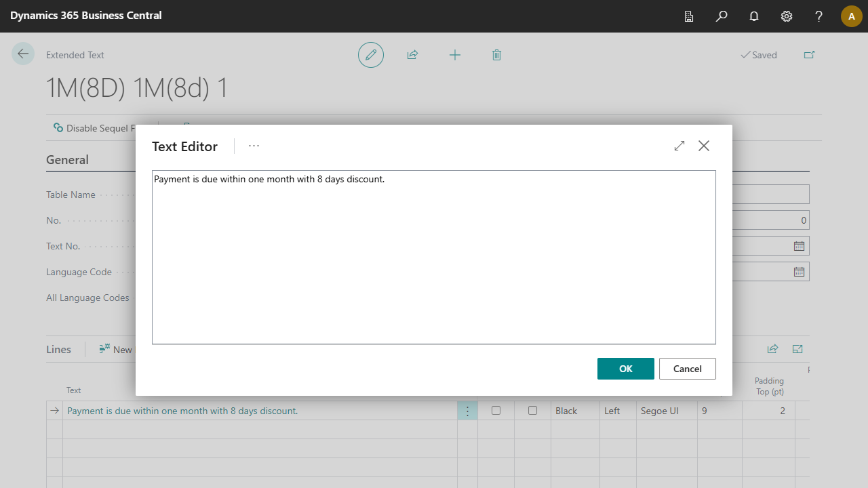Open the calendar picker in the first date field
This screenshot has height=488, width=868.
799,246
